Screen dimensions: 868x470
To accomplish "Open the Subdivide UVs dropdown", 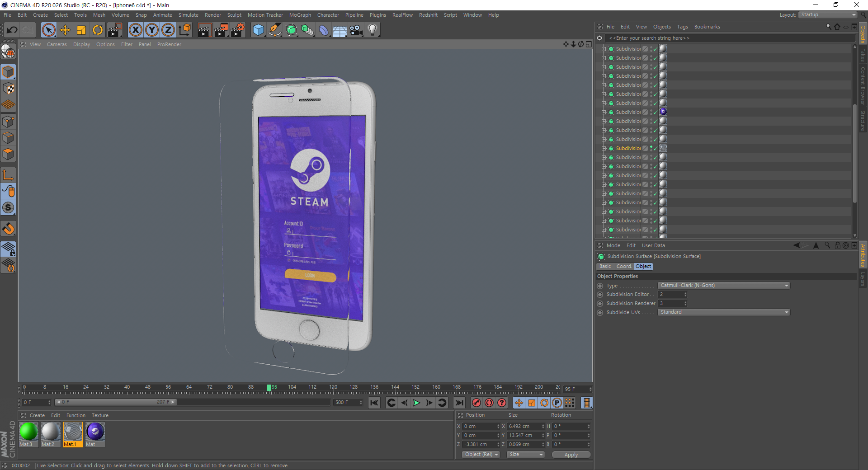I will click(x=724, y=312).
